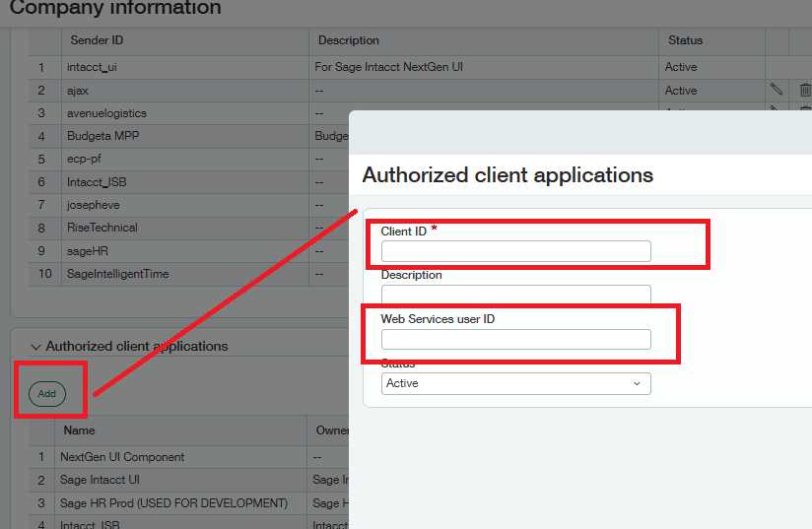The image size is (812, 529).
Task: Click the Name column header
Action: (79, 430)
